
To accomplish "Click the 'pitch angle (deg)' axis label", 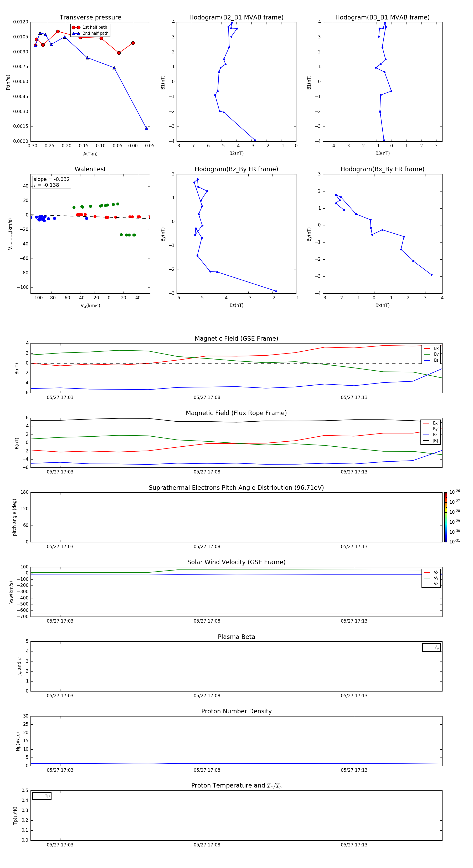I will pyautogui.click(x=14, y=517).
